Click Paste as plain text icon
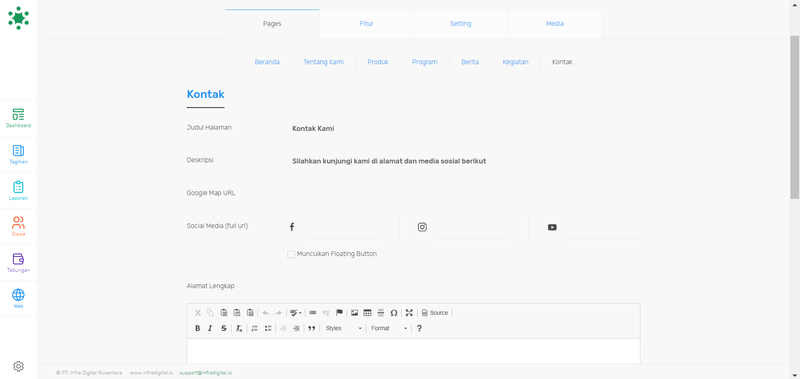The width and height of the screenshot is (800, 379). (x=237, y=313)
